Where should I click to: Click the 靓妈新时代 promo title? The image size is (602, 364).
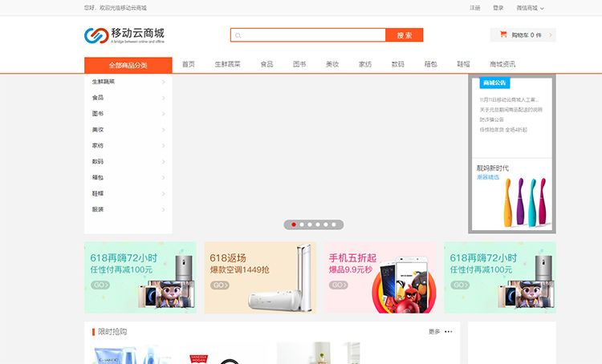[493, 168]
